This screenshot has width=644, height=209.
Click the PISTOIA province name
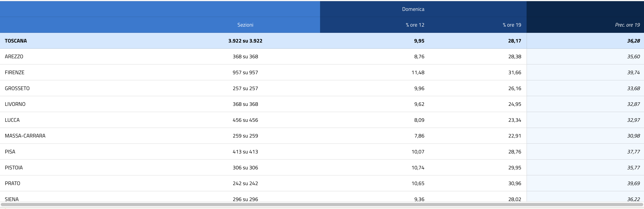pos(14,167)
